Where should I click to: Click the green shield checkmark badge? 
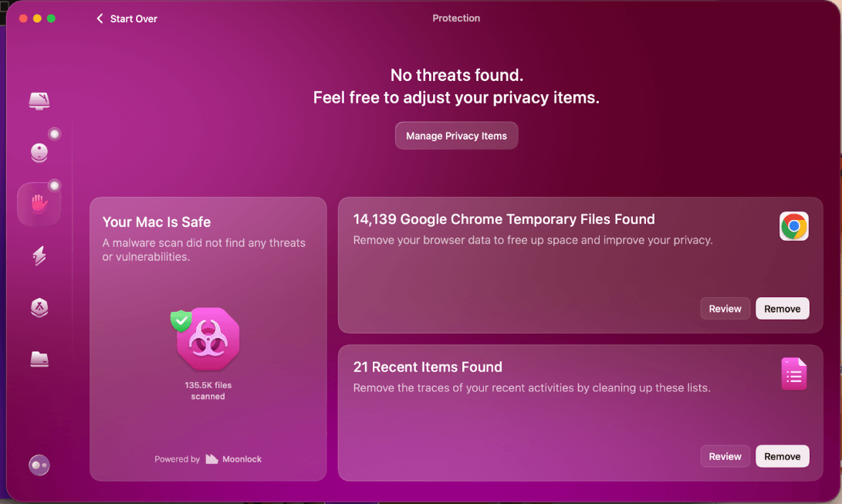coord(181,320)
